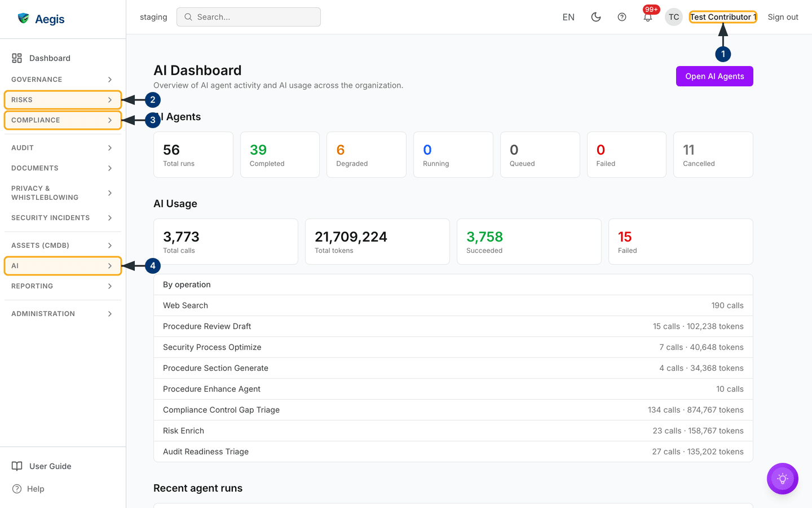
Task: Select the Procedure Enhance Agent row
Action: coord(453,389)
